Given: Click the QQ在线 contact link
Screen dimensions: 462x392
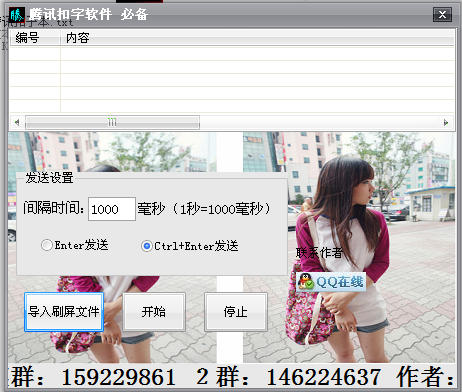Looking at the screenshot, I should pos(331,282).
